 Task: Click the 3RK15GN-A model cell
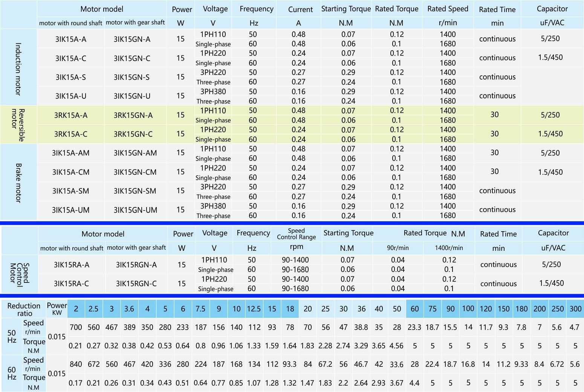click(133, 115)
